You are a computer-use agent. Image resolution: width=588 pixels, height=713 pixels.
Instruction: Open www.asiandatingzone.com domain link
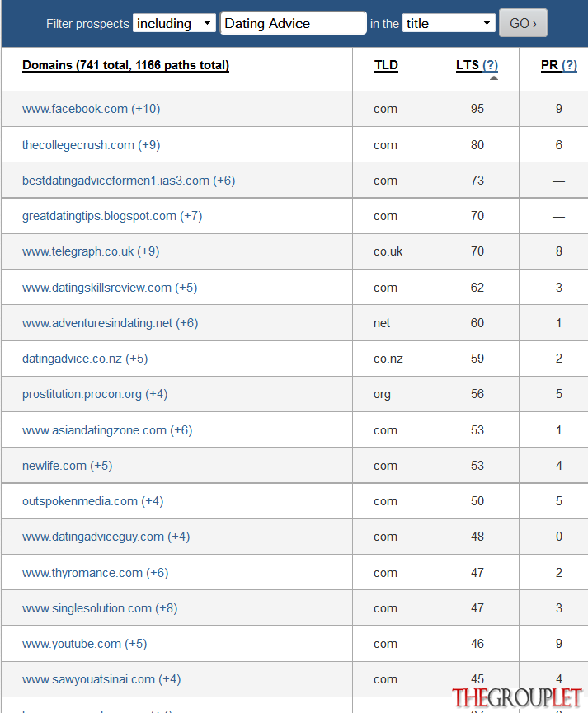(107, 430)
